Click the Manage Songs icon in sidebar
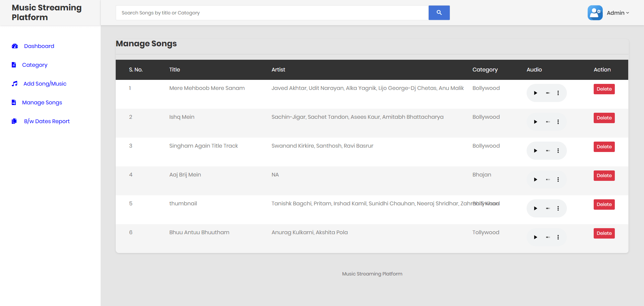Viewport: 644px width, 306px height. click(14, 102)
